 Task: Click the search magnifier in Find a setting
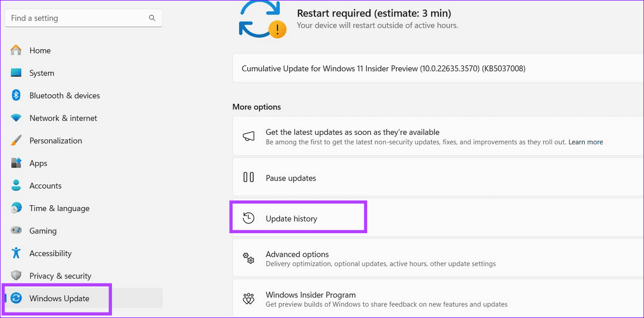(x=152, y=18)
